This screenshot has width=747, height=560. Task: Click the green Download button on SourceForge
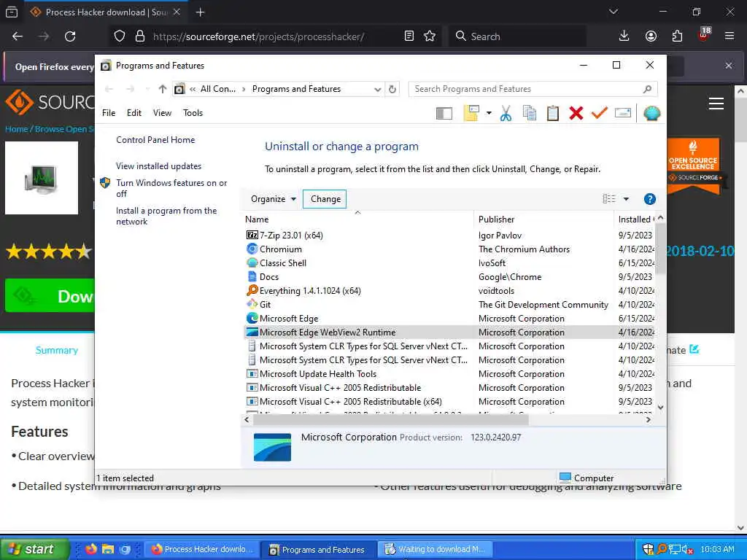pyautogui.click(x=50, y=296)
